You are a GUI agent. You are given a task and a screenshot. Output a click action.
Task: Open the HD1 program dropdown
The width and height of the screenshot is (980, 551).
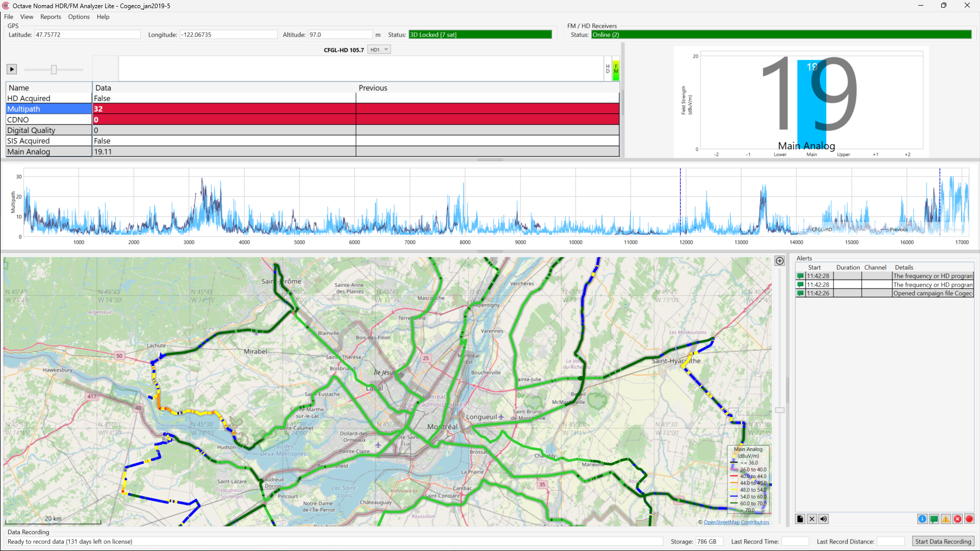[380, 49]
